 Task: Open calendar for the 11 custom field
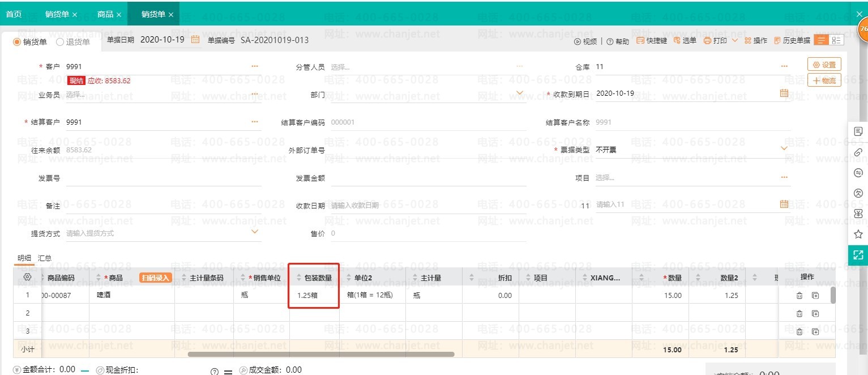click(784, 204)
